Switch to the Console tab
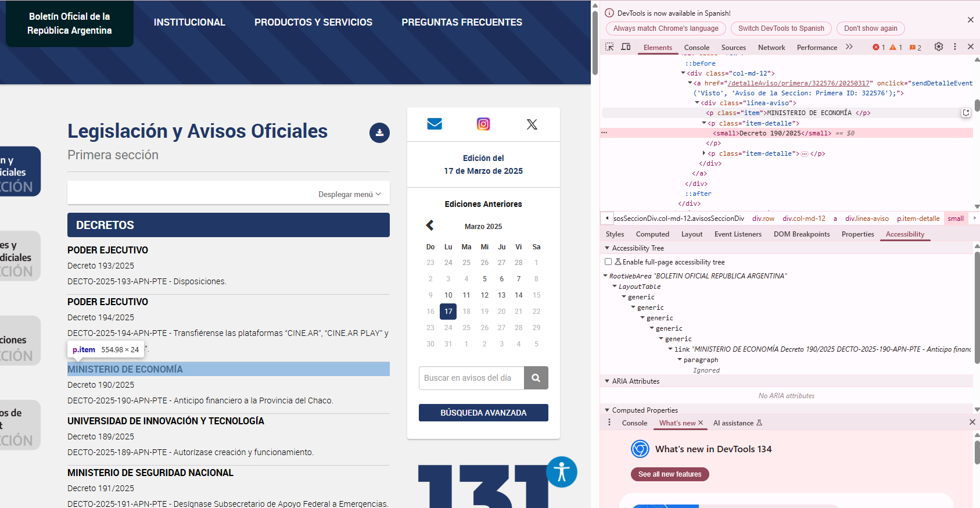This screenshot has width=980, height=508. (x=697, y=48)
